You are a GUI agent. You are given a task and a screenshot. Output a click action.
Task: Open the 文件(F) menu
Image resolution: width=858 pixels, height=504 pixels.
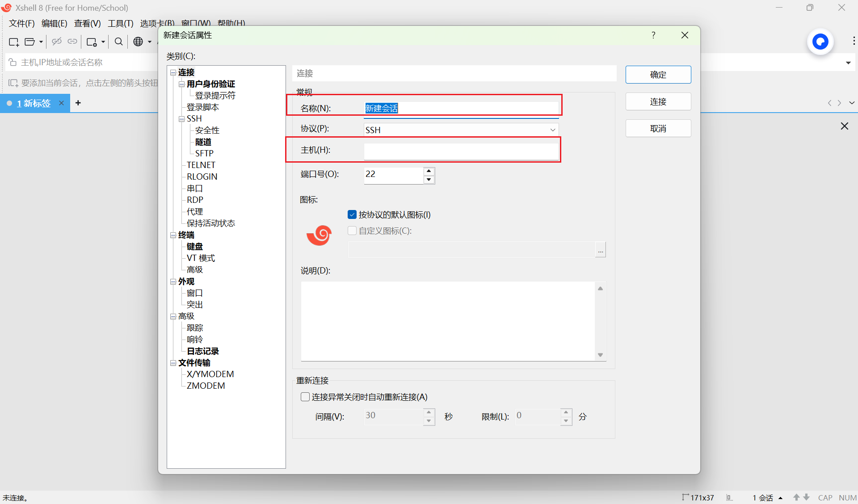22,23
